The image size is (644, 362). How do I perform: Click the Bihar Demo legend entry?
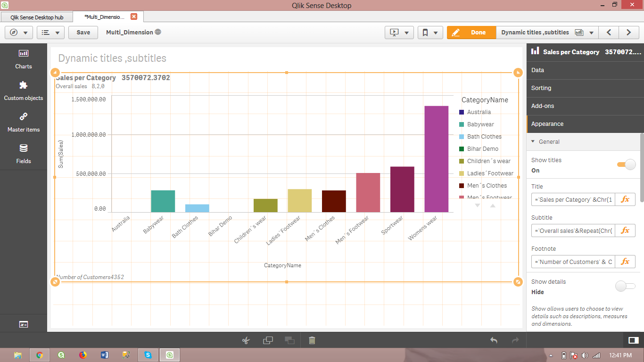pos(479,149)
